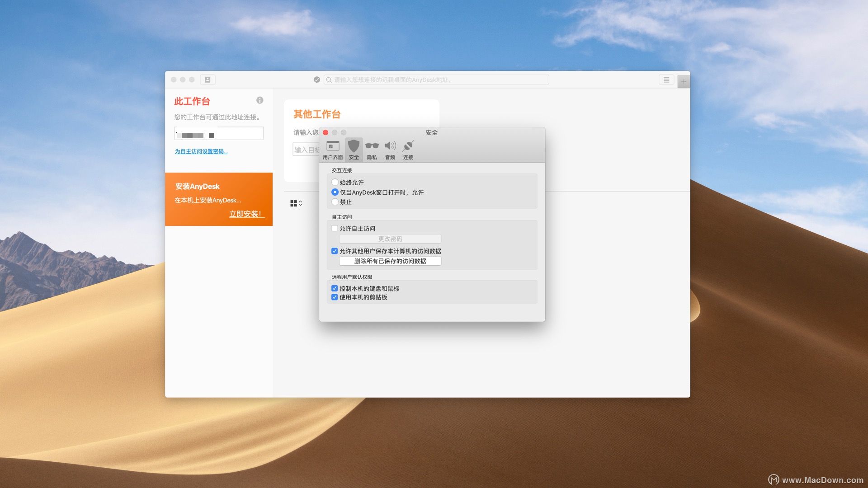Click the 其他工作台 heading

click(317, 114)
